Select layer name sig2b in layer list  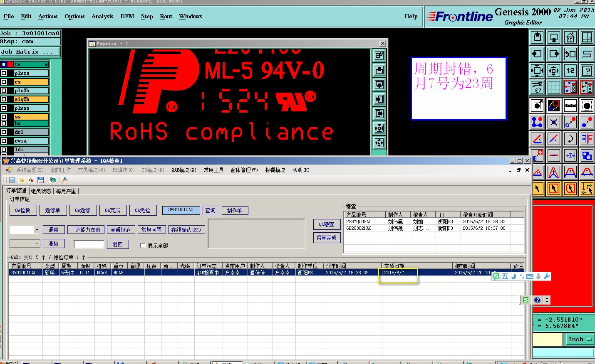tap(31, 99)
